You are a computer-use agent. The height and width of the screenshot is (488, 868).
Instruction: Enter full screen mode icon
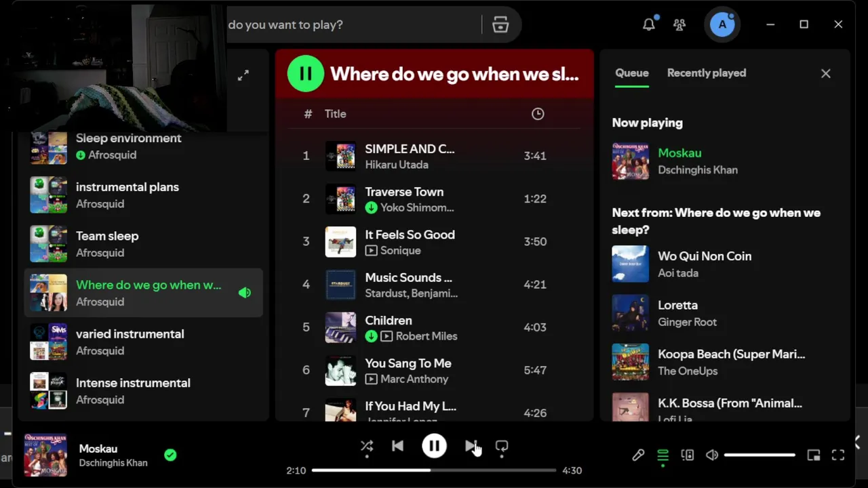[838, 455]
